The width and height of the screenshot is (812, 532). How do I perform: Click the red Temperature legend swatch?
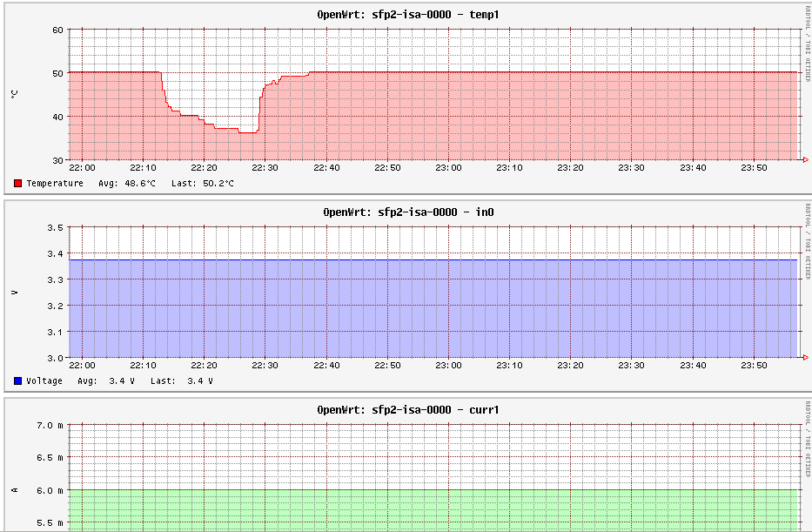(x=18, y=184)
